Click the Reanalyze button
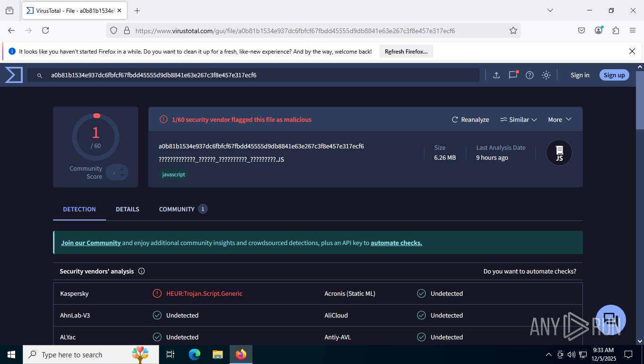Viewport: 644px width, 364px height. (470, 119)
